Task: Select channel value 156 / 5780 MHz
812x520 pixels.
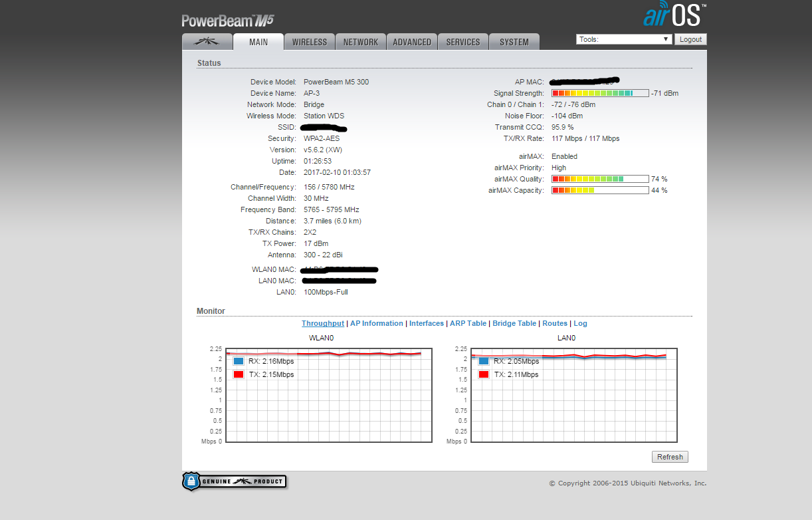Action: tap(329, 187)
